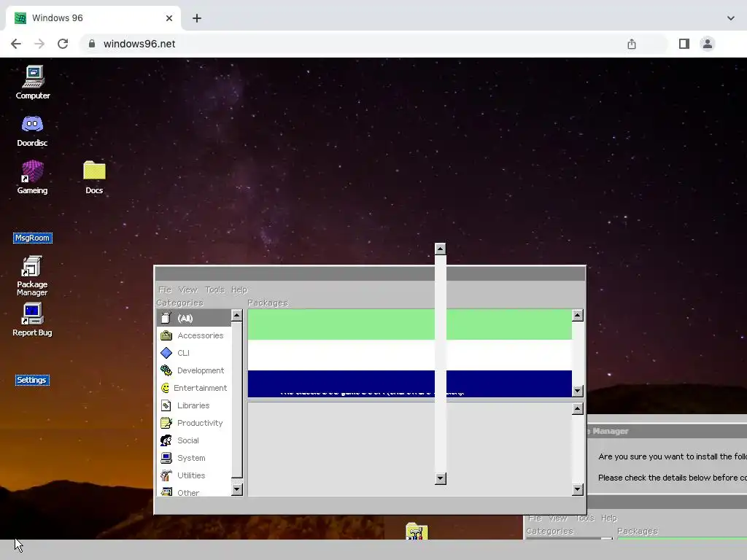Viewport: 747px width, 560px height.
Task: Click the Entertainment smiley icon
Action: [166, 388]
